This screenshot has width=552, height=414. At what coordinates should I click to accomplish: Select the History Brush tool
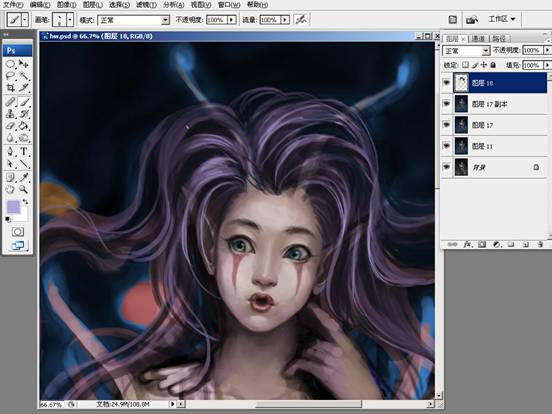24,114
